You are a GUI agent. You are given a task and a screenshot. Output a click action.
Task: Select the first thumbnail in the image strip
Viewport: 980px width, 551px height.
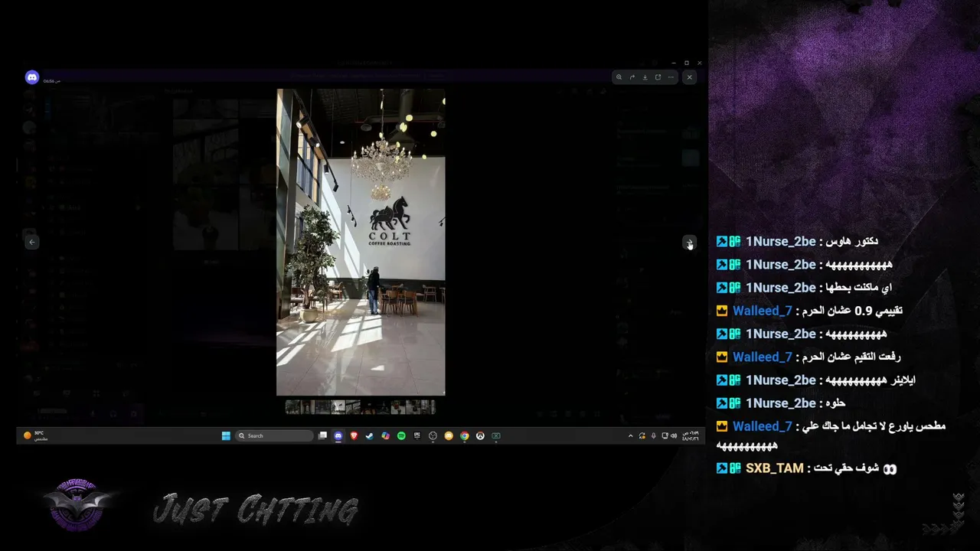click(x=292, y=407)
